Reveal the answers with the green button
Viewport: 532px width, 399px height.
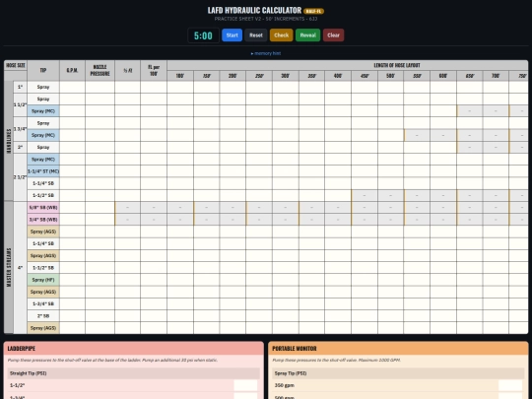[x=307, y=35]
